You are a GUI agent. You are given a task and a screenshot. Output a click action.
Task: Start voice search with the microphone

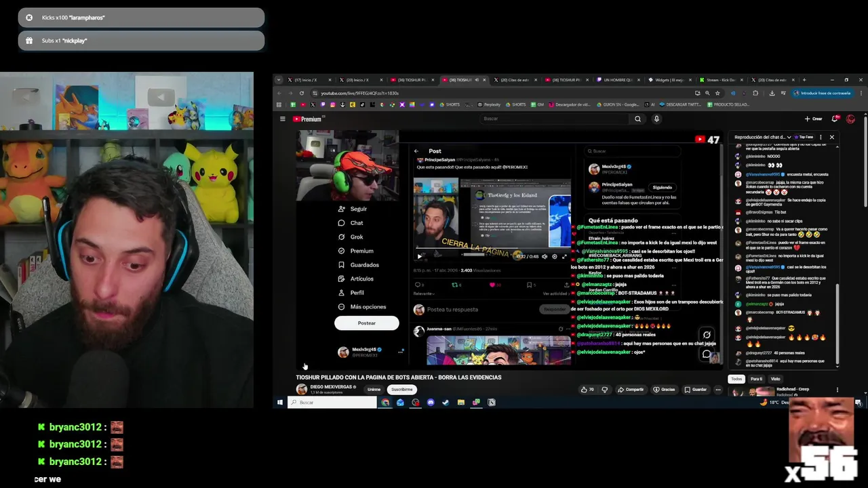point(656,119)
